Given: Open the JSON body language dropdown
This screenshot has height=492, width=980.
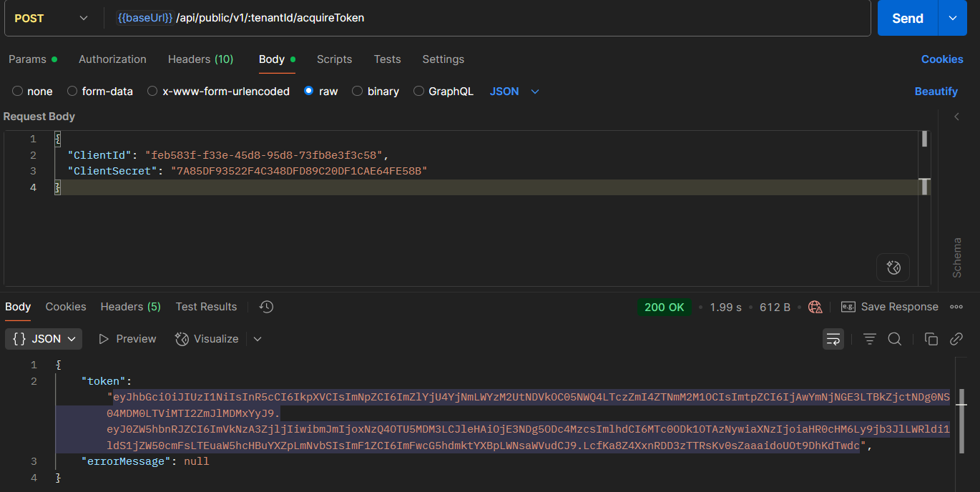Looking at the screenshot, I should click(x=514, y=92).
